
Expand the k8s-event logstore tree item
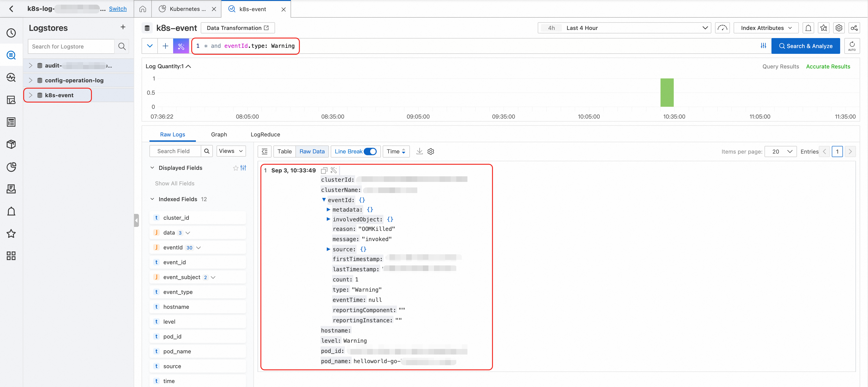pyautogui.click(x=30, y=95)
